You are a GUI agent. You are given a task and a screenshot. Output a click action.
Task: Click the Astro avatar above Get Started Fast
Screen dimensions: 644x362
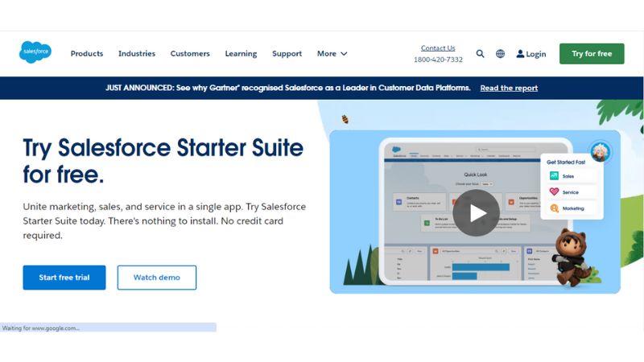pyautogui.click(x=600, y=150)
